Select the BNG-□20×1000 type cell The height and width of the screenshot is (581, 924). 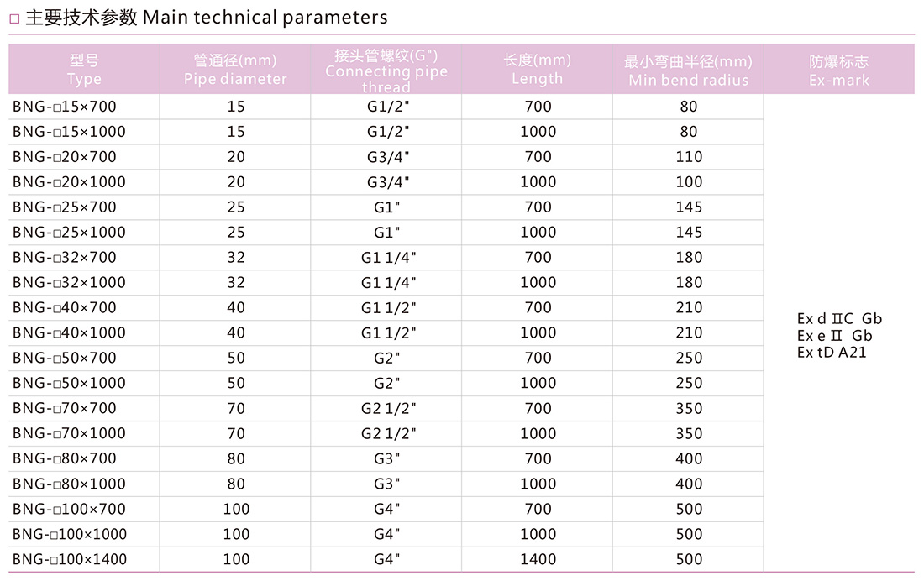tap(69, 182)
